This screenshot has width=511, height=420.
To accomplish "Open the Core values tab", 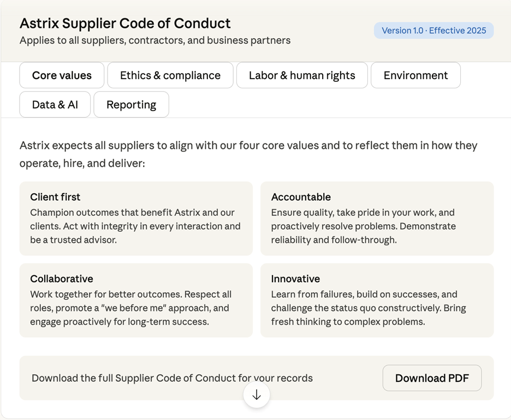I will (61, 75).
